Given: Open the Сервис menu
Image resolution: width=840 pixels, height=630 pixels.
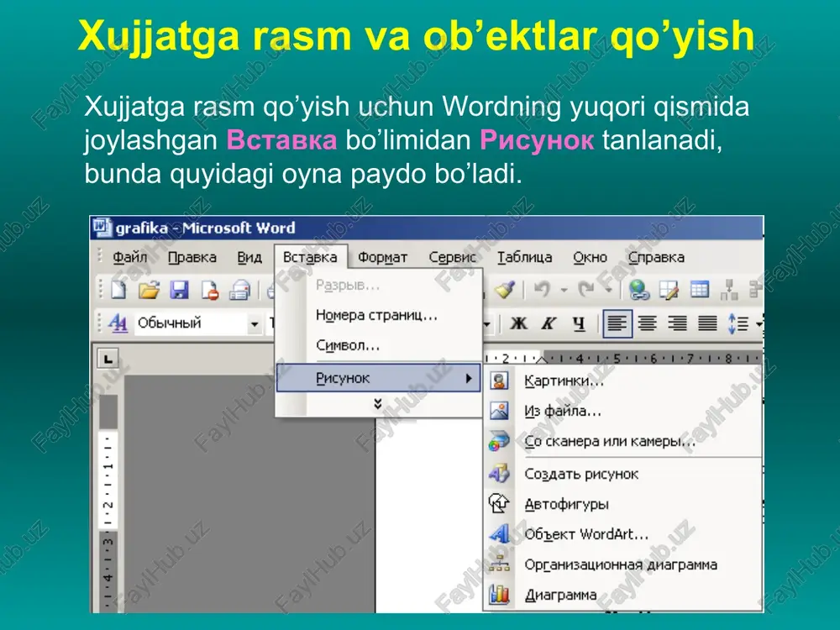Looking at the screenshot, I should click(x=452, y=257).
